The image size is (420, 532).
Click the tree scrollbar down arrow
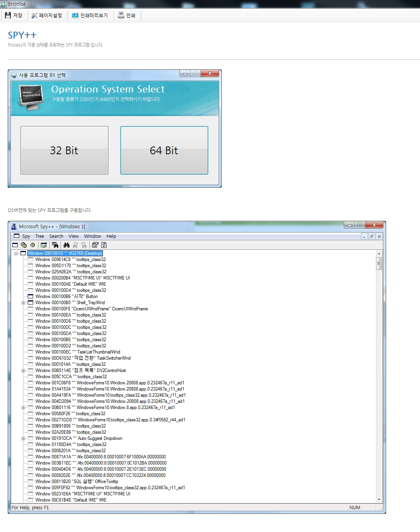point(379,499)
